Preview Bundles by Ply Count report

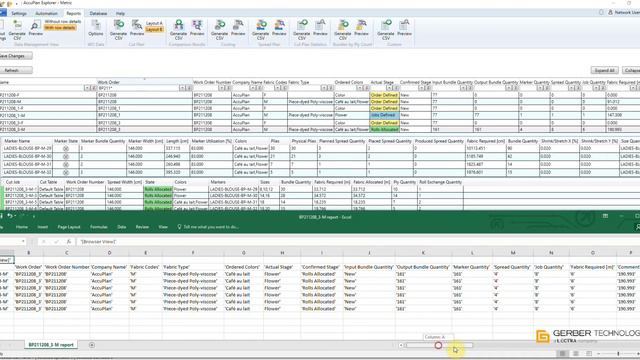tap(361, 28)
